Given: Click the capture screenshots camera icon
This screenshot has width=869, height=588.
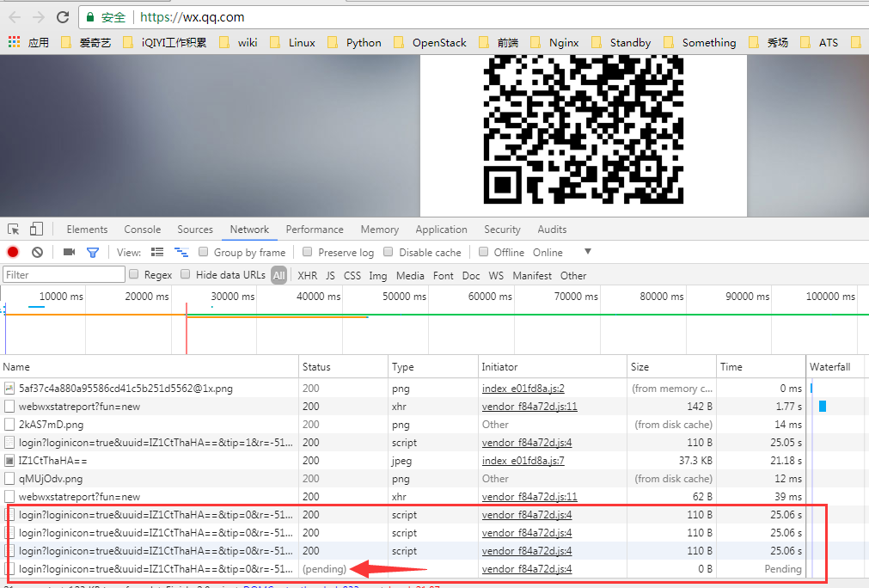Looking at the screenshot, I should click(x=69, y=252).
